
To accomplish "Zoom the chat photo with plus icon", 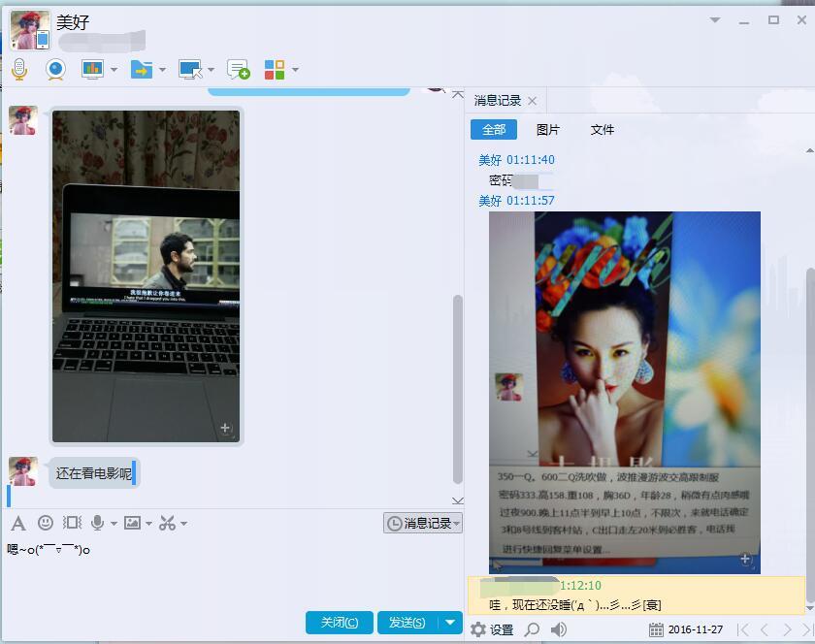I will [225, 428].
